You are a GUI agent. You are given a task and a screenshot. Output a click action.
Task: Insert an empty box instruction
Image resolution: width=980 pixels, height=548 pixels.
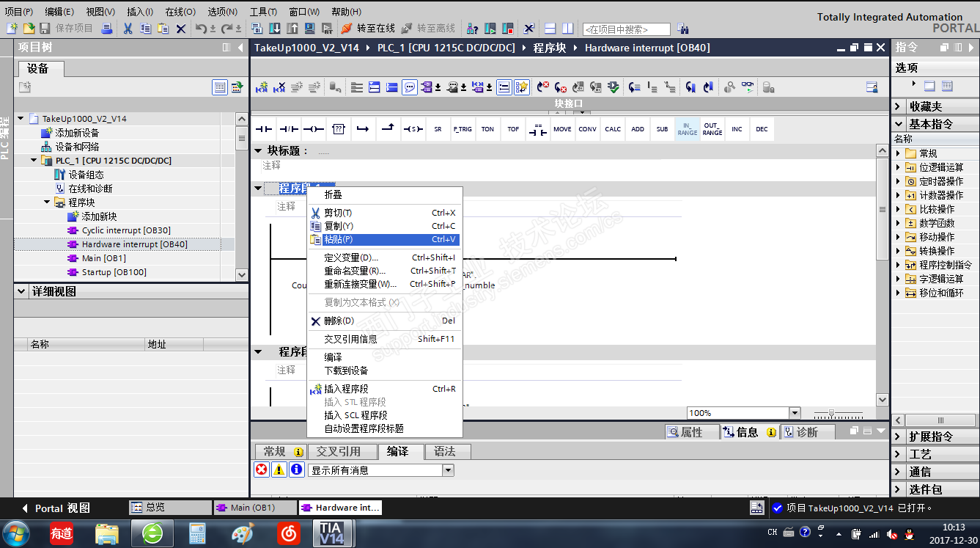point(339,129)
